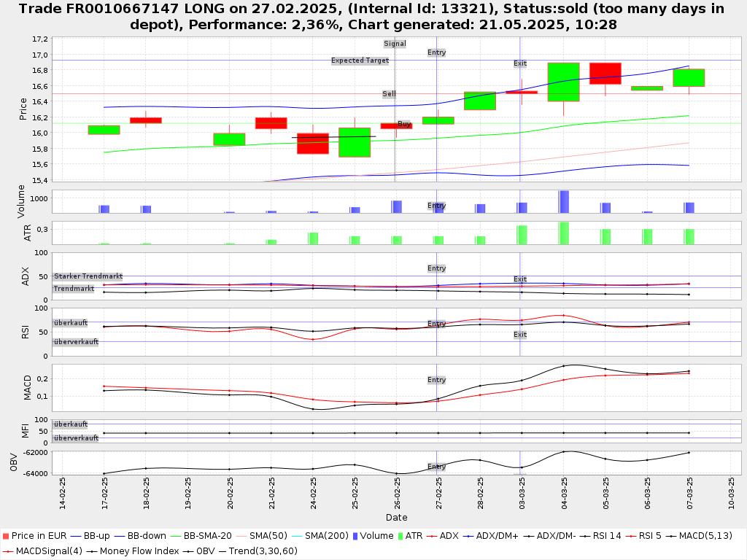Select the MACDSignal(4) legend entry
Viewport: 747px width, 560px height.
(44, 551)
